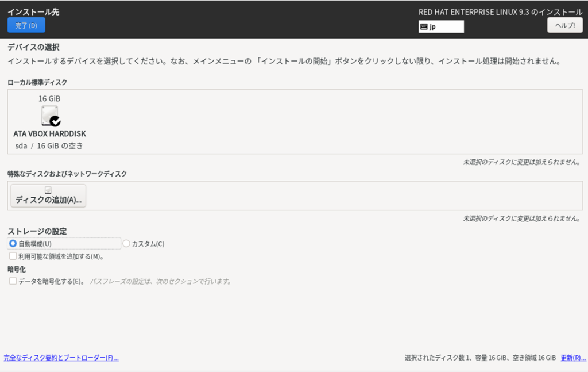Select the 自動構成(U) radio button
The image size is (588, 372).
[x=13, y=244]
